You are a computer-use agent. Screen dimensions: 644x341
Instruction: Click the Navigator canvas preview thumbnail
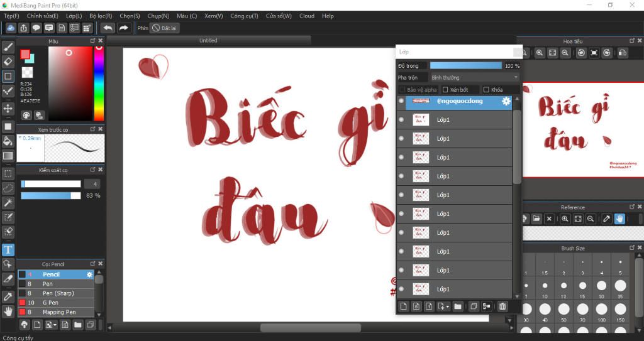583,130
